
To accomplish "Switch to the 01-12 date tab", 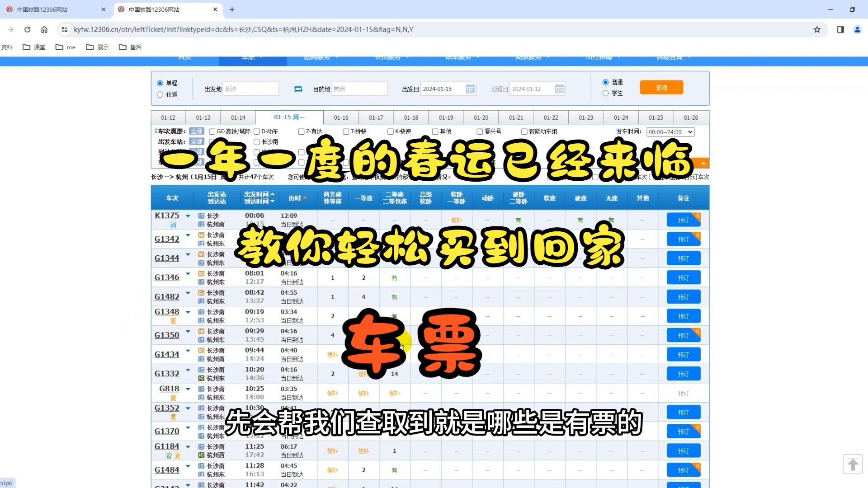I will click(168, 117).
